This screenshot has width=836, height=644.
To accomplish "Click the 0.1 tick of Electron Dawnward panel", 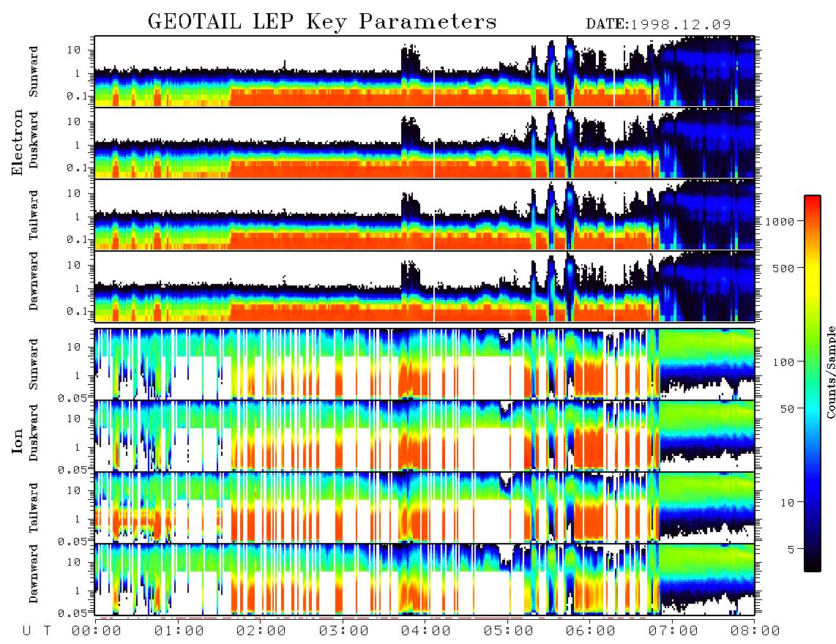I will (x=76, y=311).
